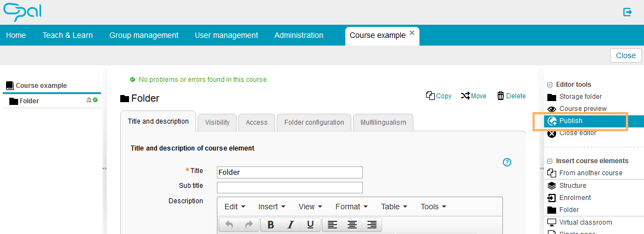Screen dimensions: 644x234
Task: Click the Redo arrow in editor toolbar
Action: click(249, 225)
